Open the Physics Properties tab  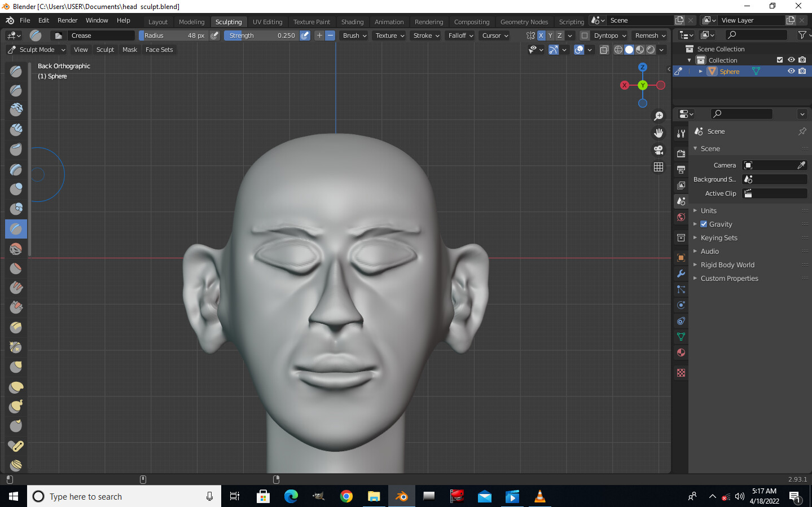tap(681, 305)
